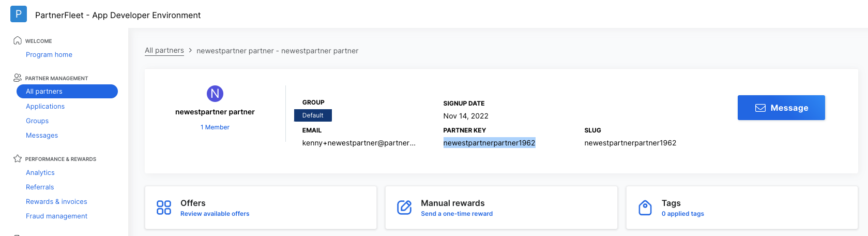Image resolution: width=868 pixels, height=236 pixels.
Task: Click the GROUP field label
Action: click(x=313, y=102)
